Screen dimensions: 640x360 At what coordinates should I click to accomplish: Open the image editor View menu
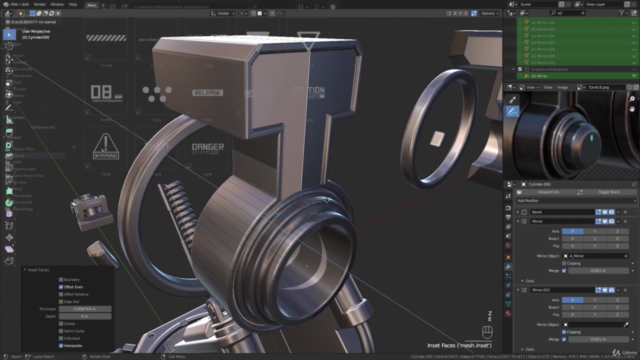coord(548,87)
